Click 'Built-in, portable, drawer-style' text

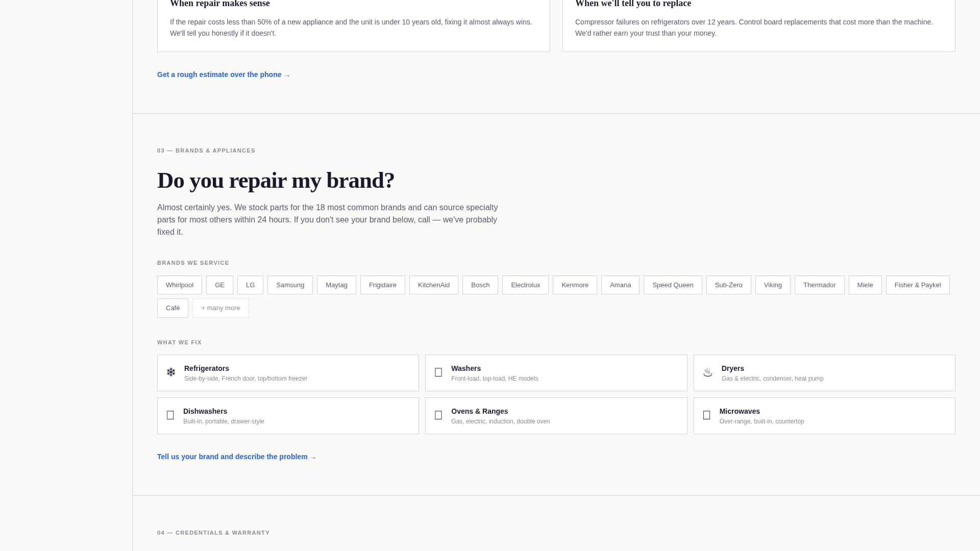click(224, 421)
